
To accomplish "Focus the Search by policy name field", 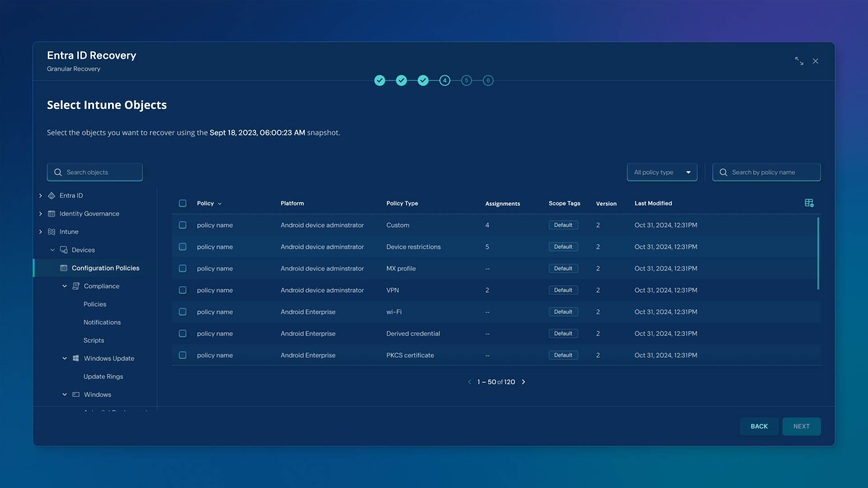I will click(767, 172).
